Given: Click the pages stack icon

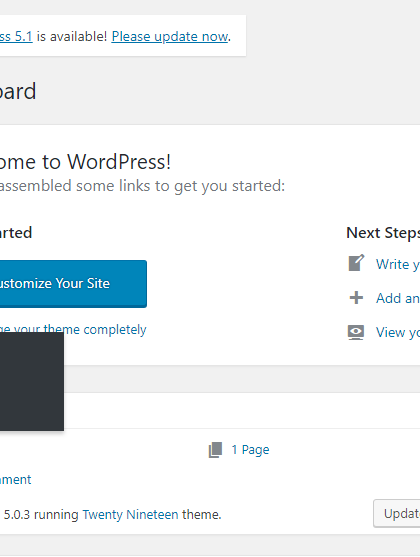Looking at the screenshot, I should pos(215,450).
